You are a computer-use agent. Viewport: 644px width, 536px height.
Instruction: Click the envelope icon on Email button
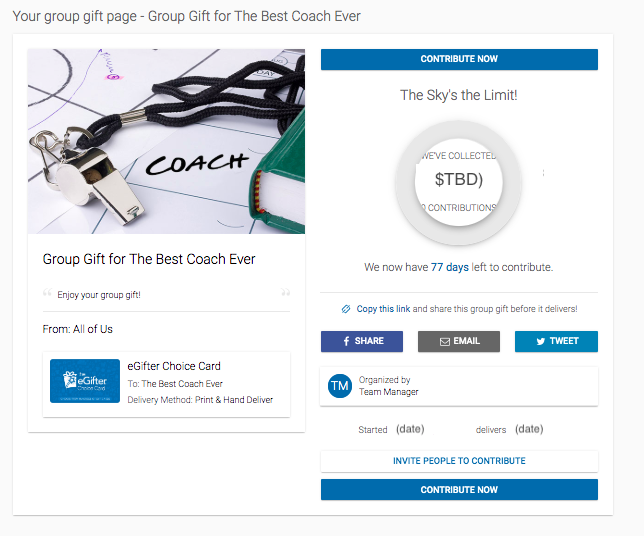pyautogui.click(x=445, y=342)
